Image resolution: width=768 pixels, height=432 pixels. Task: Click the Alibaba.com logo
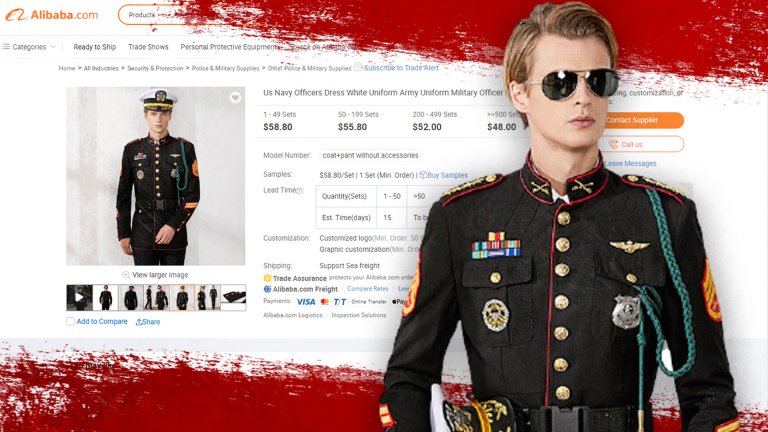pyautogui.click(x=51, y=15)
